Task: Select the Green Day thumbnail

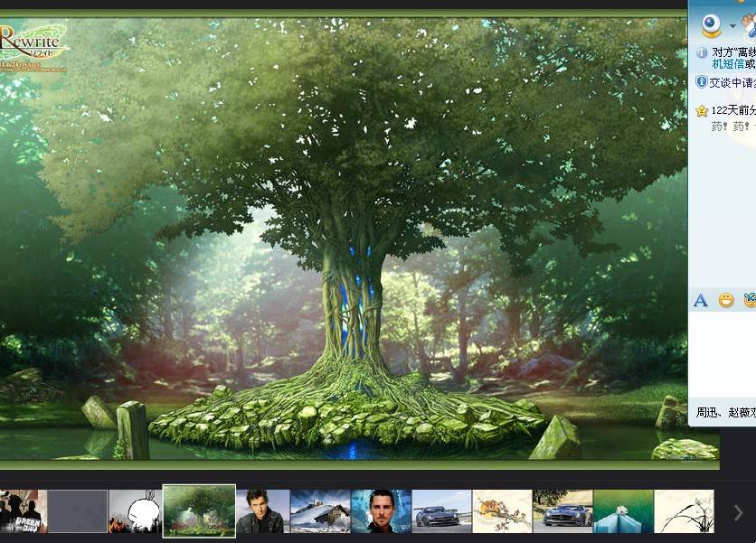Action: tap(24, 511)
